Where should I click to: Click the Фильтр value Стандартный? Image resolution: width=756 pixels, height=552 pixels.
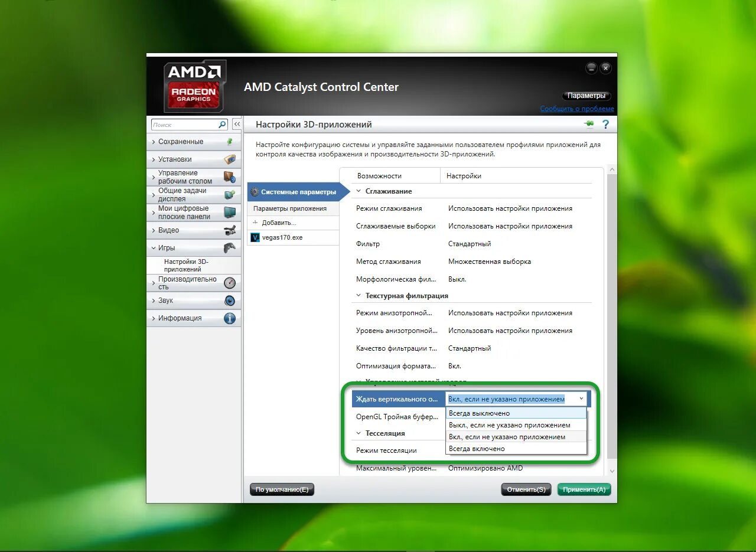pyautogui.click(x=470, y=244)
